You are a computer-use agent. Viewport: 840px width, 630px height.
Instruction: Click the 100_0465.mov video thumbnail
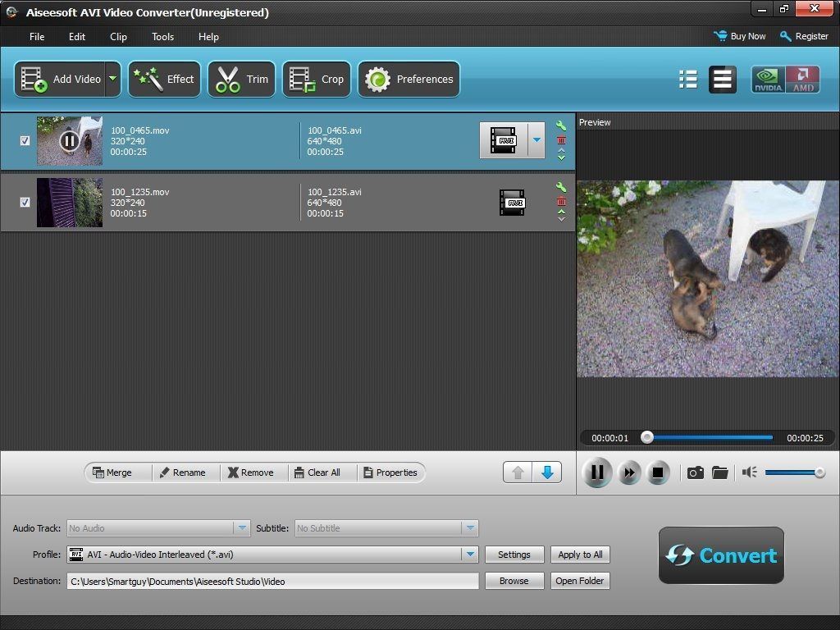pos(70,141)
